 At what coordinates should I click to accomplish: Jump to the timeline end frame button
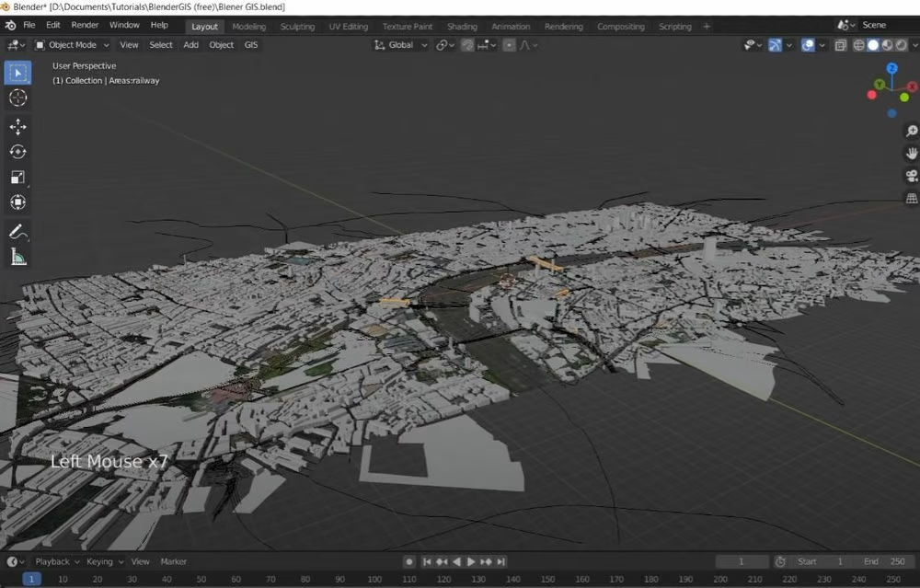pyautogui.click(x=501, y=561)
